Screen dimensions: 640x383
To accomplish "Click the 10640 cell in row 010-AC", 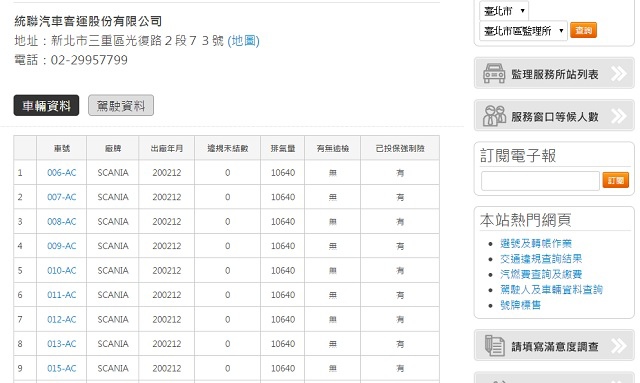I will pyautogui.click(x=283, y=271).
